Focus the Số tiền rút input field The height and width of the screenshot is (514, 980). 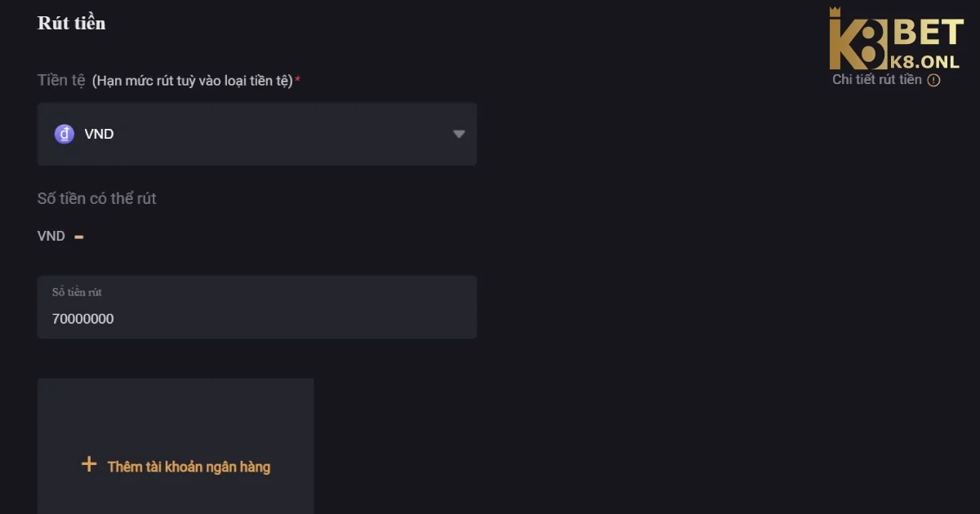pyautogui.click(x=257, y=307)
